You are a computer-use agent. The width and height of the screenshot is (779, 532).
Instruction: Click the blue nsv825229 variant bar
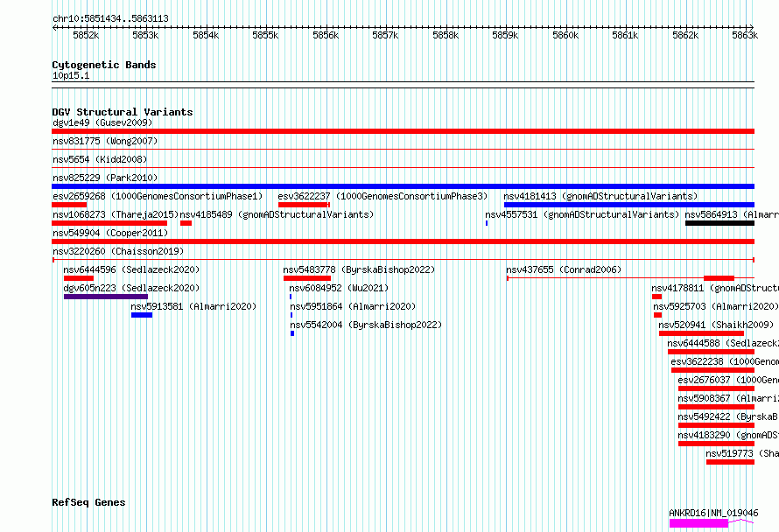[403, 186]
